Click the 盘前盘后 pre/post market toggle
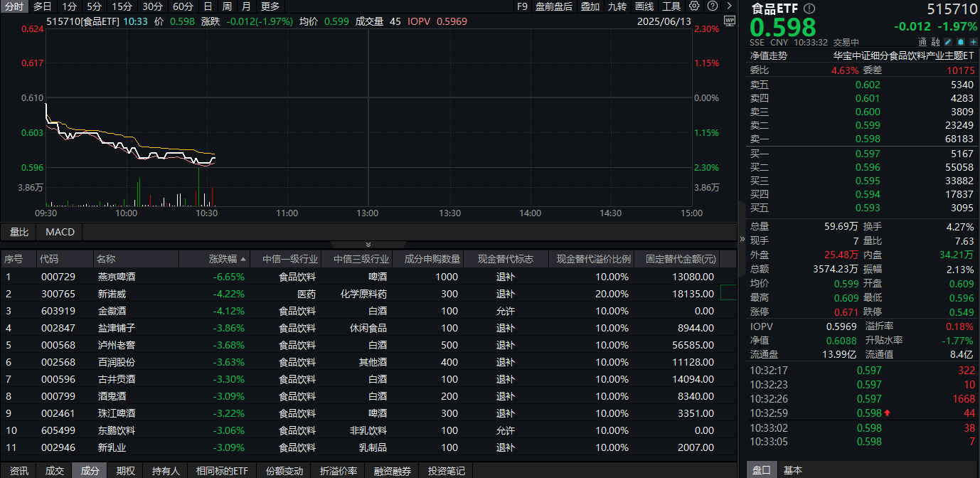980x478 pixels. point(553,6)
